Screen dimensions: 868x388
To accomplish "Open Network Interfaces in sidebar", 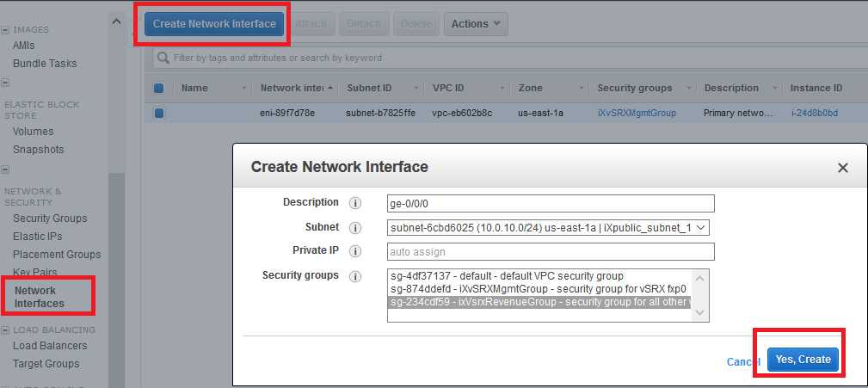I will point(40,297).
